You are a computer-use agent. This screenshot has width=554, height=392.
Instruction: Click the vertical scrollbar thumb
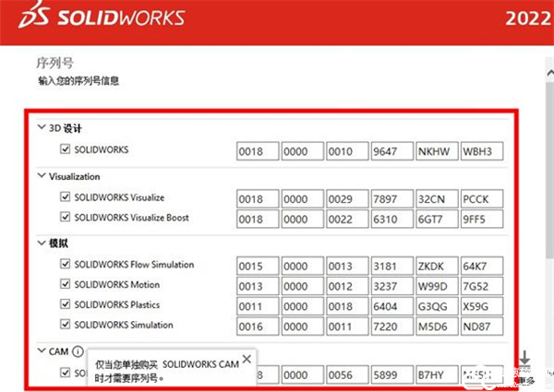point(550,170)
